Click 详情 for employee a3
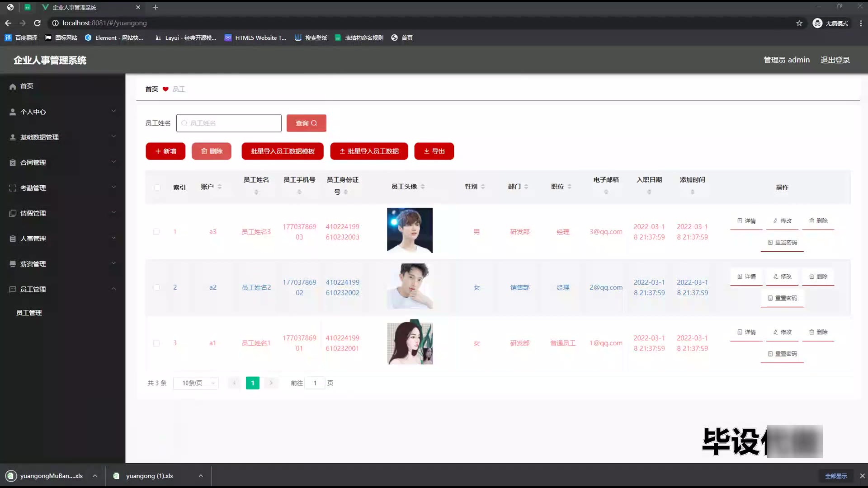868x488 pixels. 746,221
